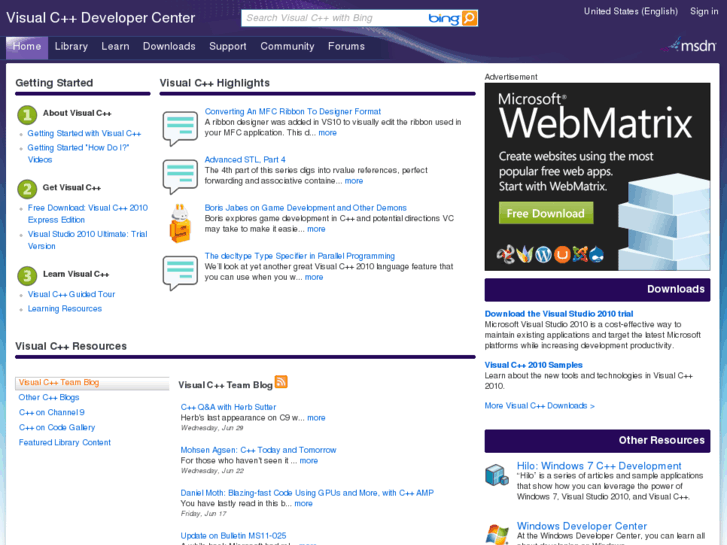Open Visual C++ 2010 Samples link
727x545 pixels.
(533, 365)
